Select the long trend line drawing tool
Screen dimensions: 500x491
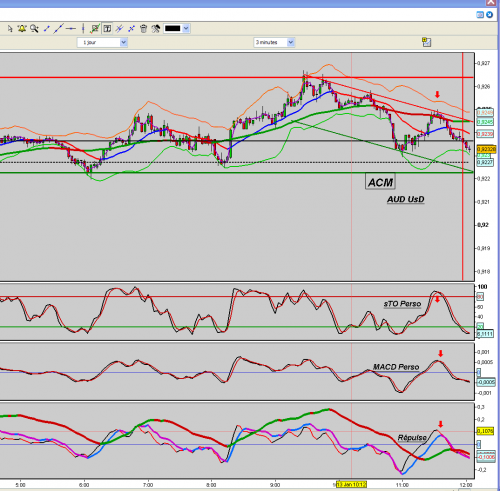[x=58, y=29]
